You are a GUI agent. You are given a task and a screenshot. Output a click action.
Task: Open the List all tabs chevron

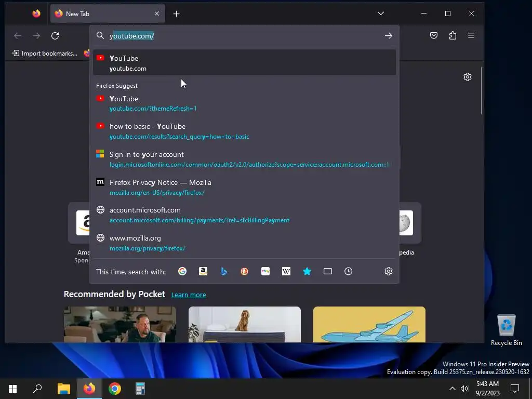381,14
